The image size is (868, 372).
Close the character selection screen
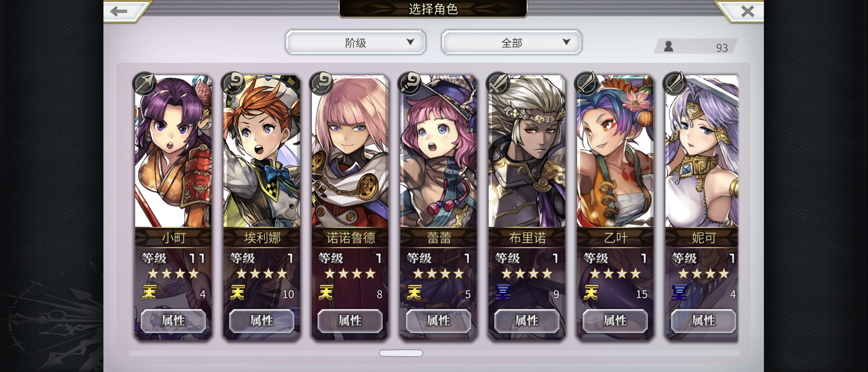(747, 11)
